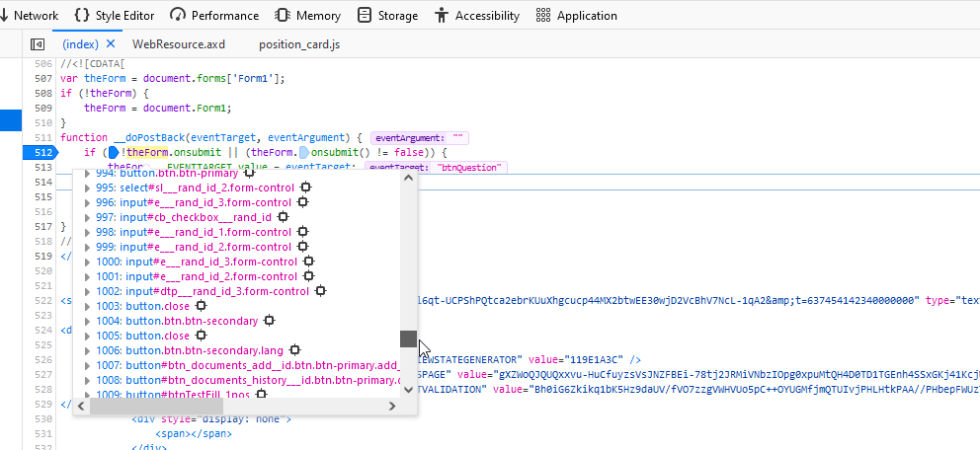Toggle the sources sidebar pane icon
Screen dimensions: 980x450
(38, 44)
